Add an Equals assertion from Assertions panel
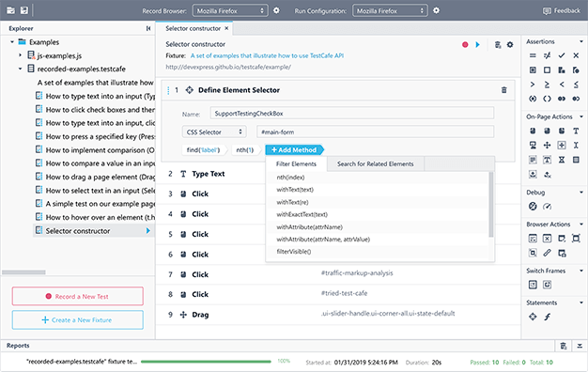 tap(533, 55)
